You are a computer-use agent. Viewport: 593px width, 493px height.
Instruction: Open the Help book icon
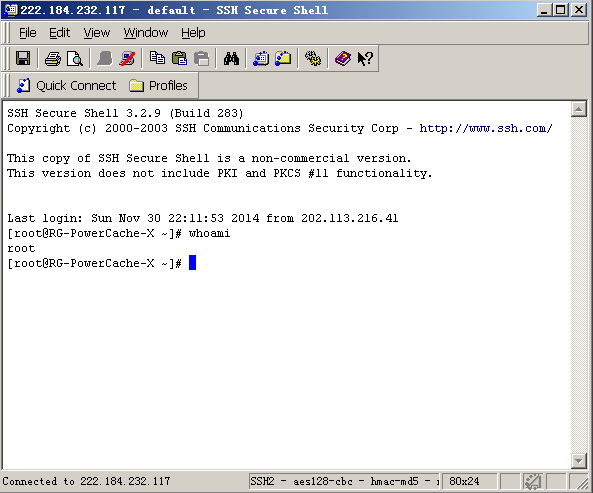[343, 59]
